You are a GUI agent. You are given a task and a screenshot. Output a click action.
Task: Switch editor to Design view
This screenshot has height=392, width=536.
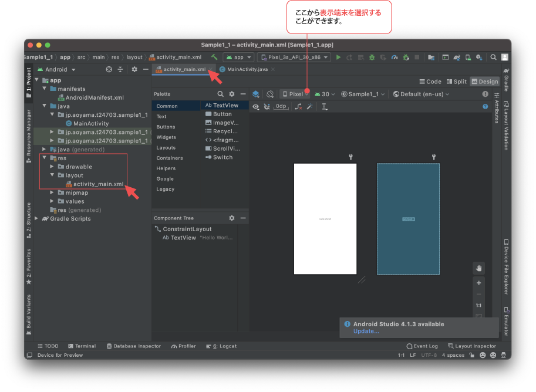coord(485,82)
